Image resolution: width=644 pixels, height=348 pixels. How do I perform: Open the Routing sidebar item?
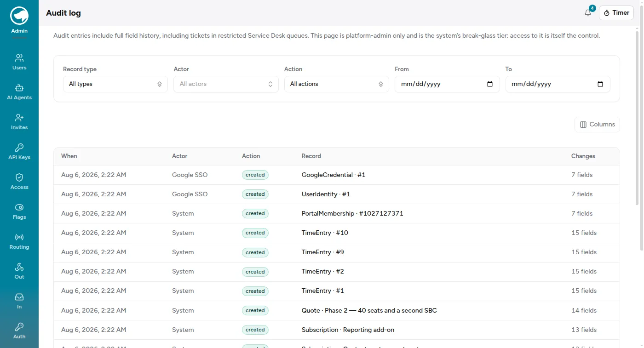[19, 241]
